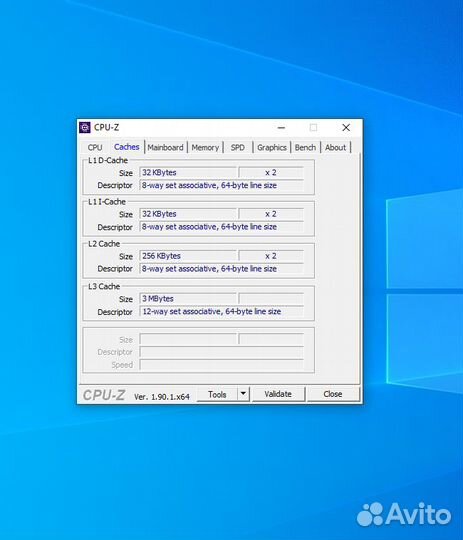Click the disabled Descriptor field in bottom group
463x540 pixels.
point(221,352)
